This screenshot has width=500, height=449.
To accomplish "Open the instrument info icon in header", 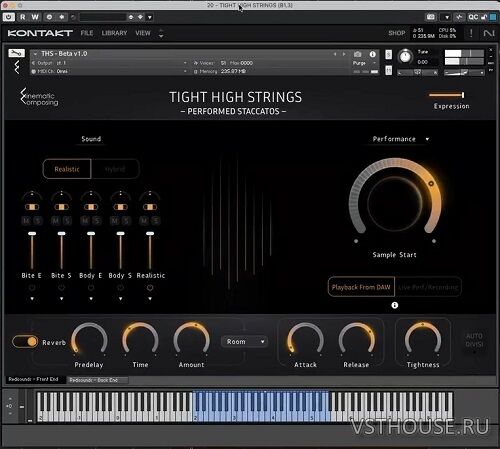I will (372, 54).
